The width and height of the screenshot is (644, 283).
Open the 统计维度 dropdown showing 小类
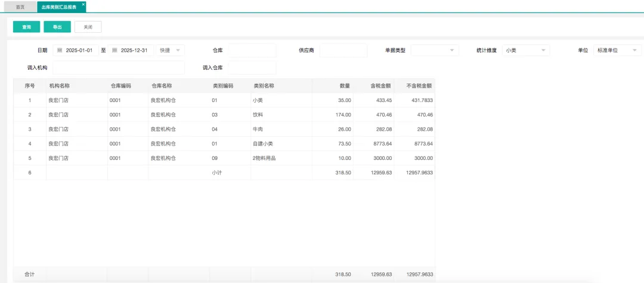click(525, 51)
